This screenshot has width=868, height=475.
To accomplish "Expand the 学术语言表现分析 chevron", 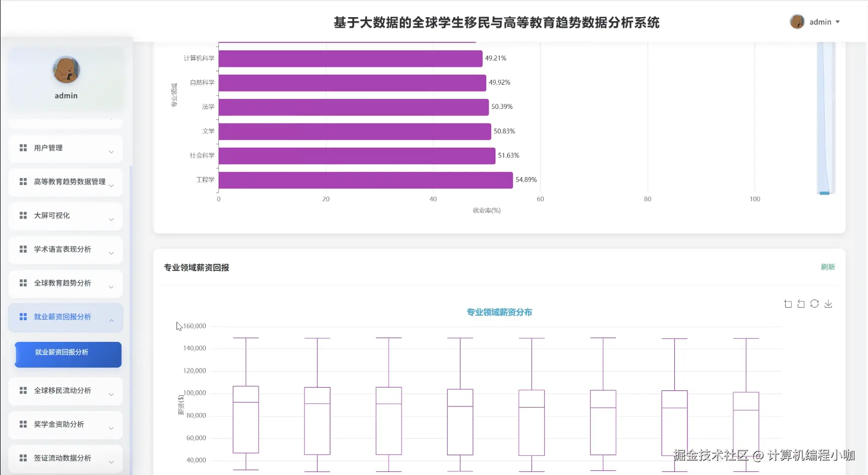I will (x=111, y=253).
